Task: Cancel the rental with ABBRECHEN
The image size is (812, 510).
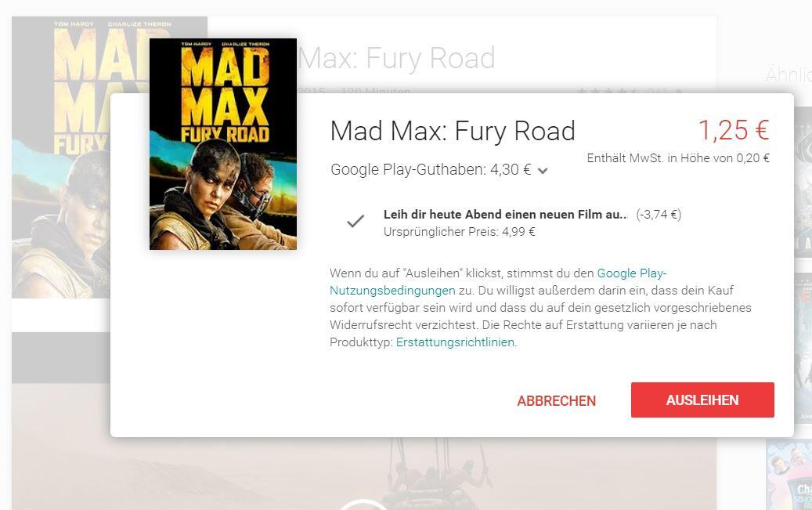Action: click(556, 400)
